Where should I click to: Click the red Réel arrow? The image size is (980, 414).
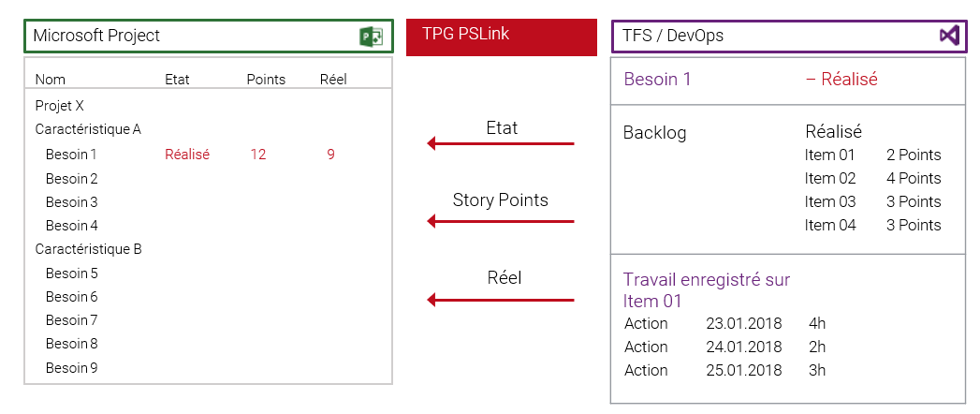500,300
